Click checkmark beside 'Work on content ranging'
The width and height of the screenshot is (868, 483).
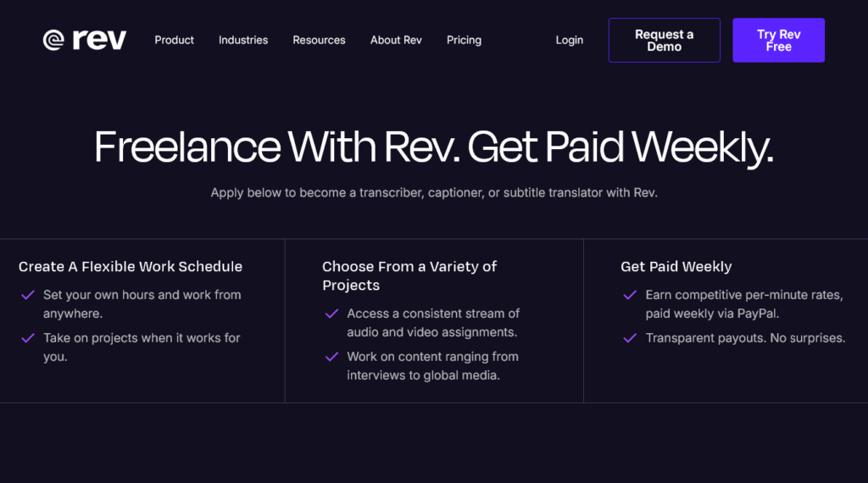[x=331, y=357]
